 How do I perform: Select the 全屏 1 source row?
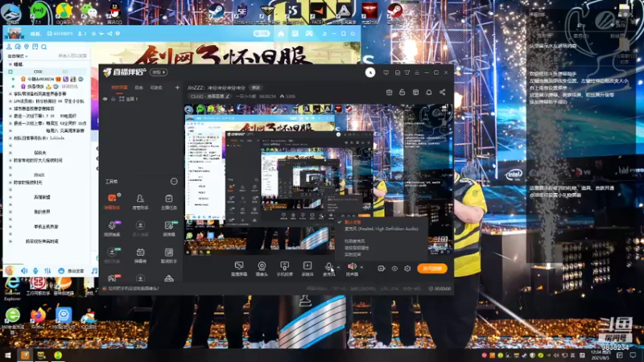140,99
